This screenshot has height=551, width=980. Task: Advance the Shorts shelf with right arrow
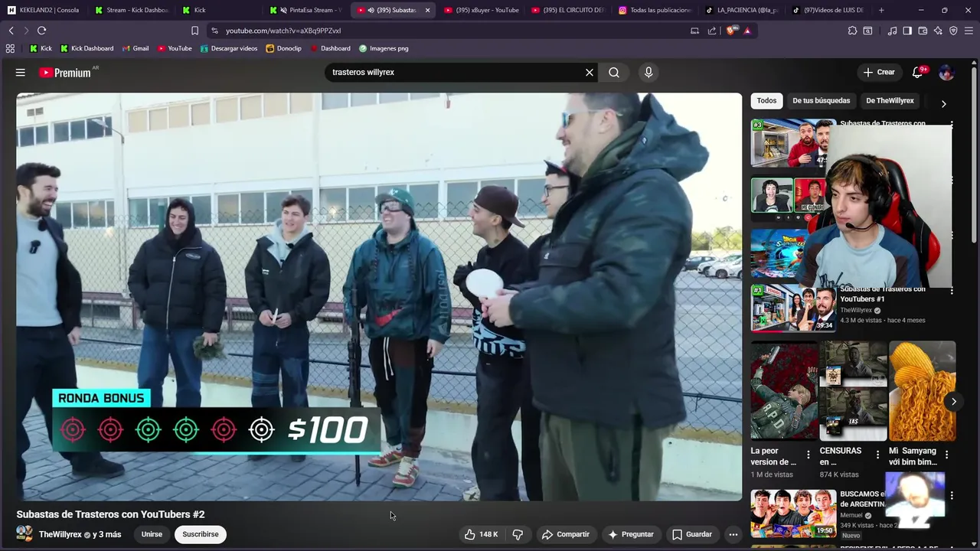953,401
